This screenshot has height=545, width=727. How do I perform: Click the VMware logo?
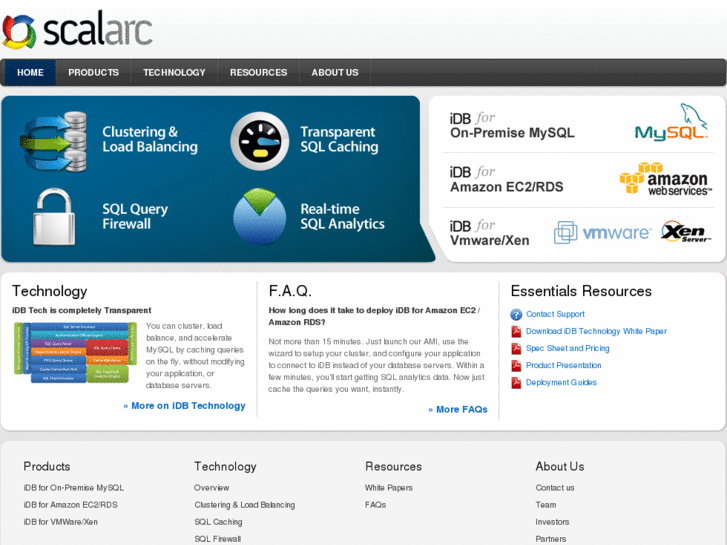pyautogui.click(x=603, y=232)
